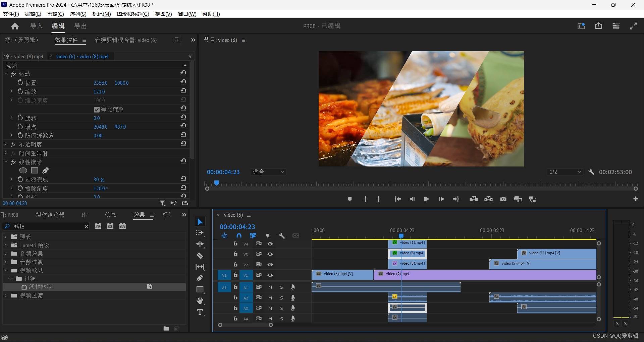Viewport: 644px width, 342px height.
Task: Select the Hand tool
Action: coord(200,300)
